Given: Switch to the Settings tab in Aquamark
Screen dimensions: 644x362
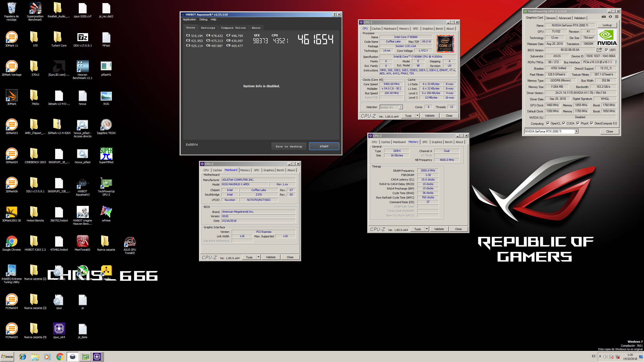Looking at the screenshot, I should coord(208,28).
